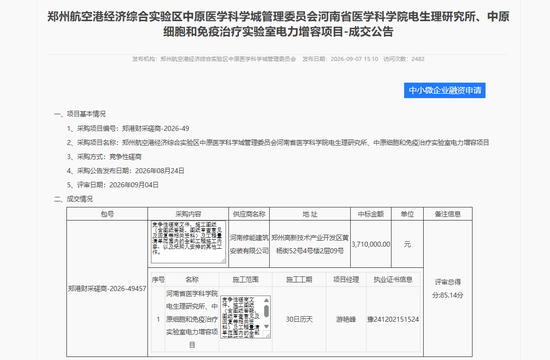Click the project name cell in sub-table row 1

coord(192,319)
